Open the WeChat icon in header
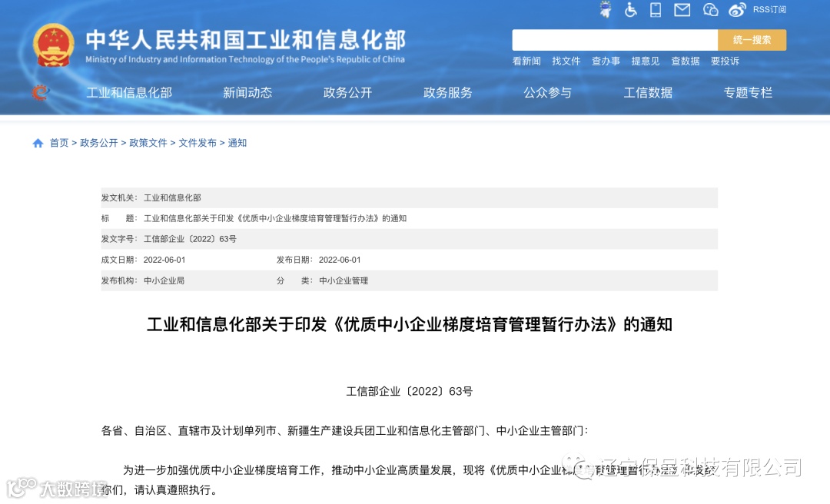 tap(710, 9)
